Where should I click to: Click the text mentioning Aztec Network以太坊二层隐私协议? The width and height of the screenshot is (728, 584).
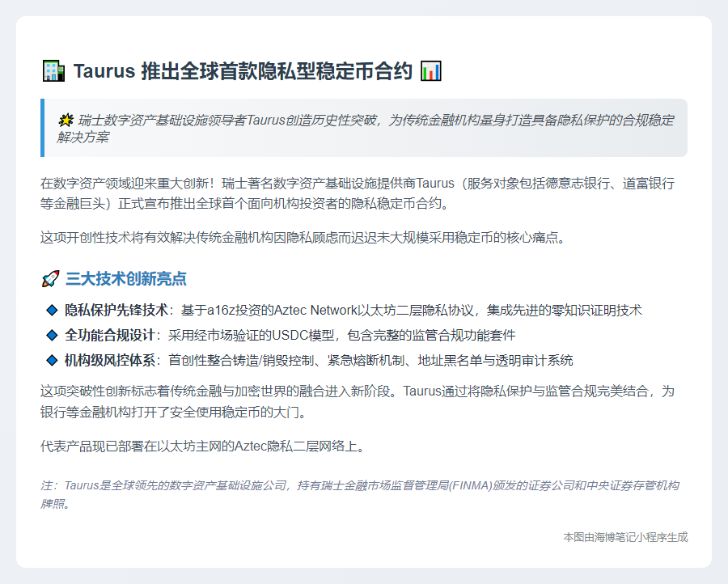click(x=412, y=310)
